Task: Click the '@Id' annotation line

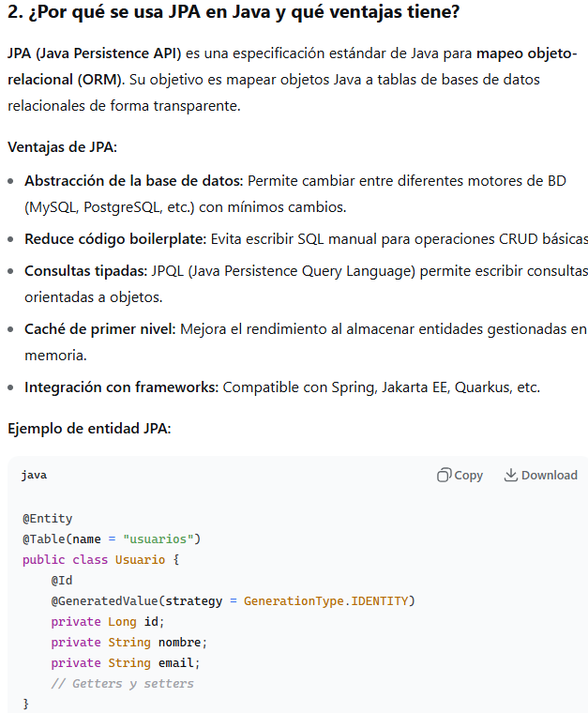Action: [x=62, y=580]
